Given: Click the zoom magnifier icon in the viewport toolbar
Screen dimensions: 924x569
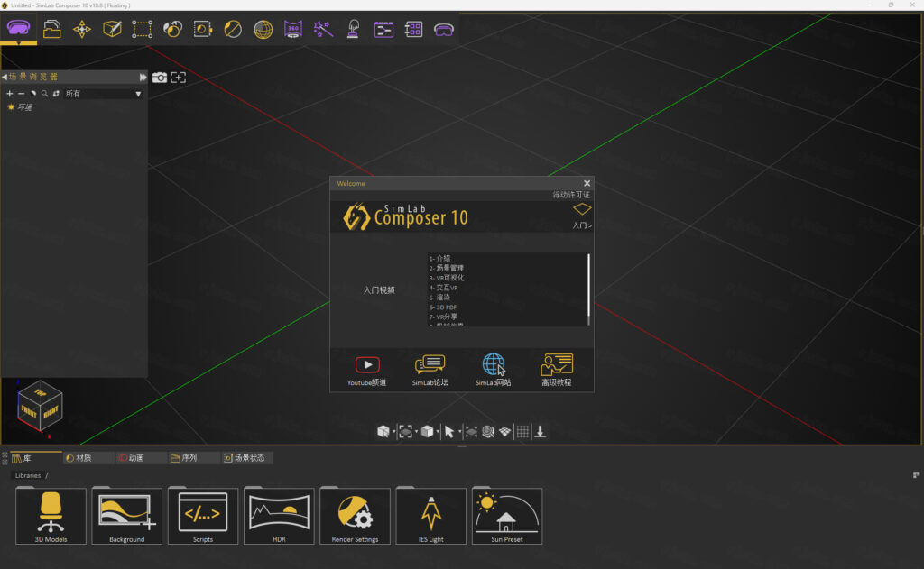Looking at the screenshot, I should pyautogui.click(x=488, y=432).
